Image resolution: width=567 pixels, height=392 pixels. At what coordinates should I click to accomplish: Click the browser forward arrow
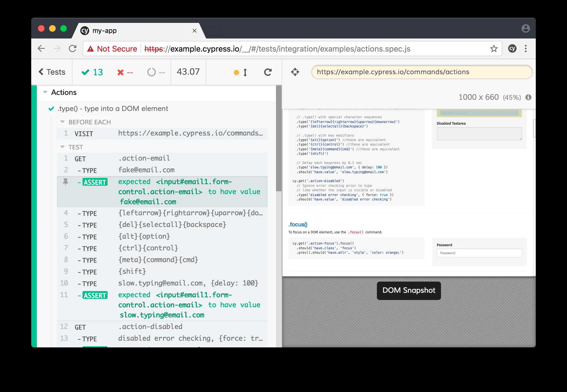pos(57,49)
